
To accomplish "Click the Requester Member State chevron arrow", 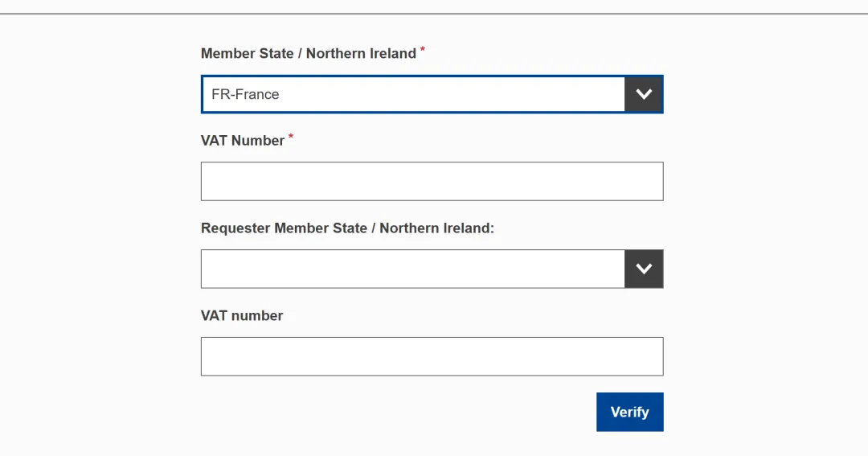I will pos(644,269).
